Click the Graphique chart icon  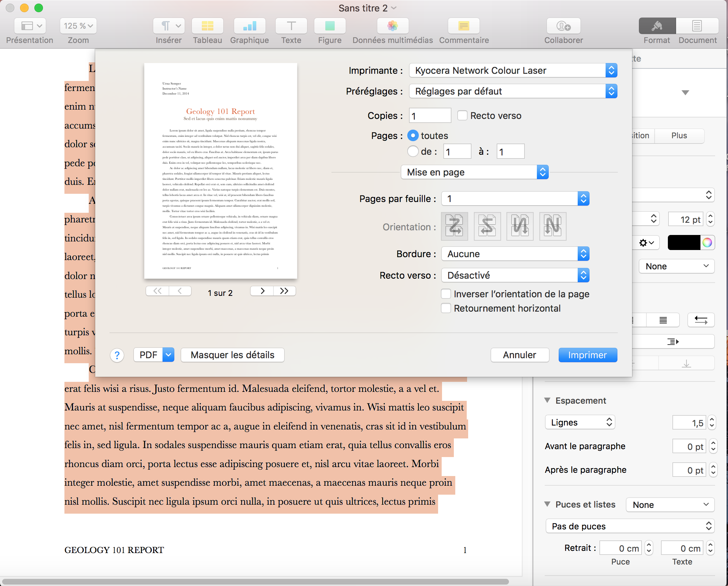[x=249, y=26]
